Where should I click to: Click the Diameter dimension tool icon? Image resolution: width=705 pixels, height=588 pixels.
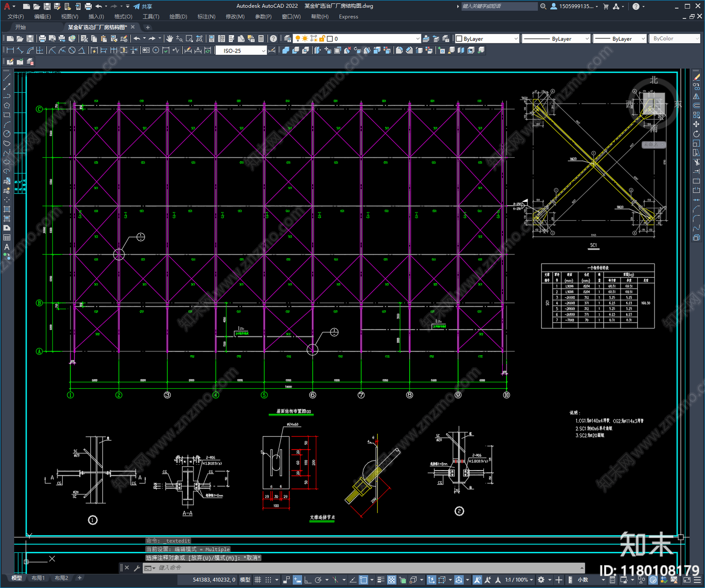pyautogui.click(x=72, y=50)
